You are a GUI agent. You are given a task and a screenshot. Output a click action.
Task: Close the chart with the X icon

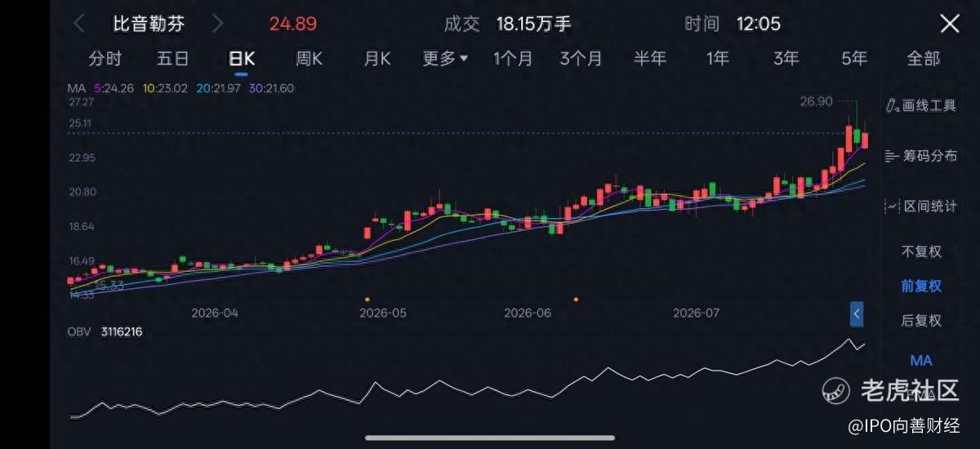click(x=950, y=24)
